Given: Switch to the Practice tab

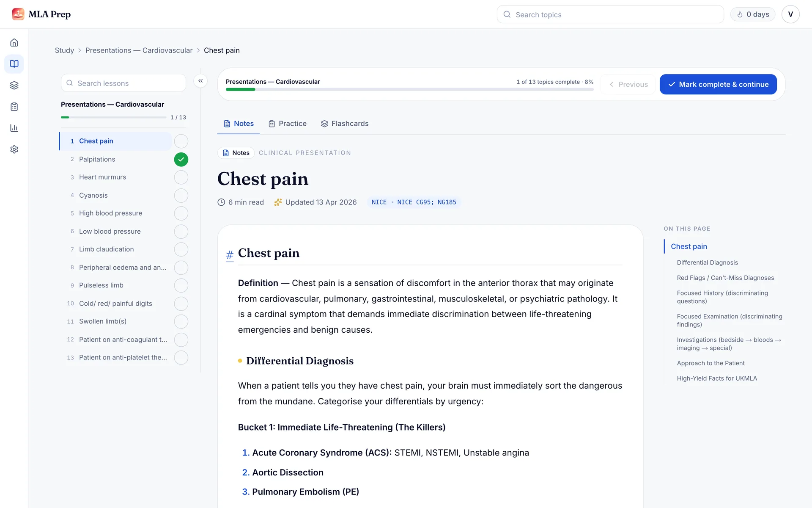Looking at the screenshot, I should [x=288, y=124].
